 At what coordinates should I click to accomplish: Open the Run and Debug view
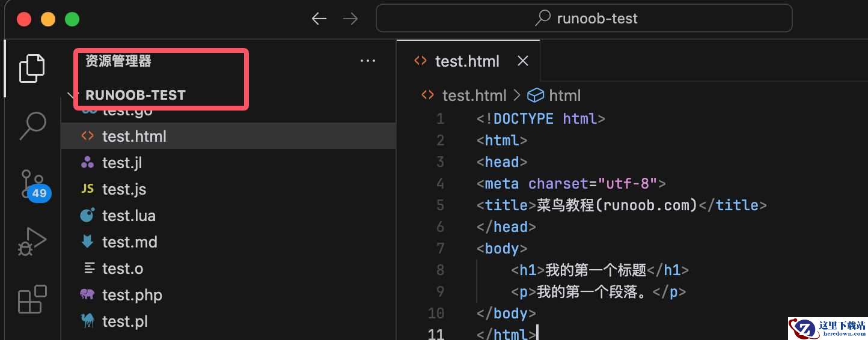click(x=32, y=241)
